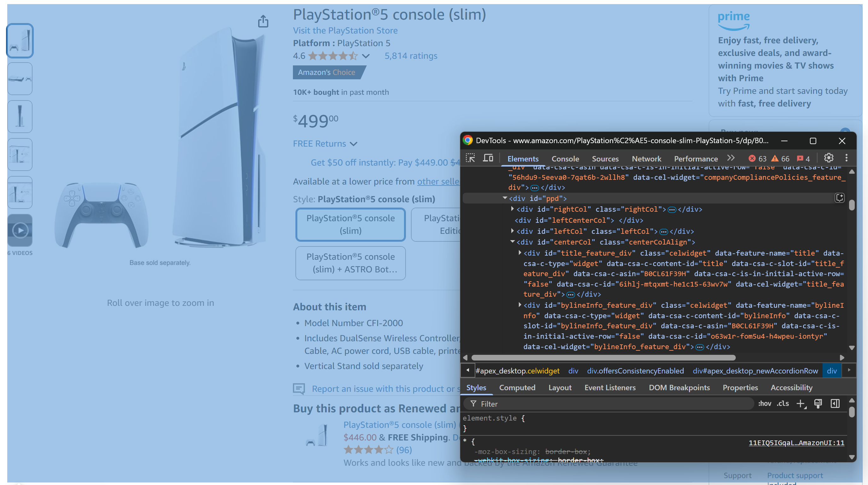868x485 pixels.
Task: Select fourth product image thumbnail
Action: click(x=20, y=155)
